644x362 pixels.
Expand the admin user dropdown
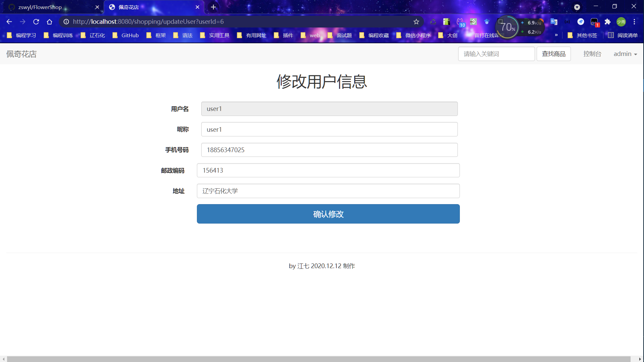625,54
